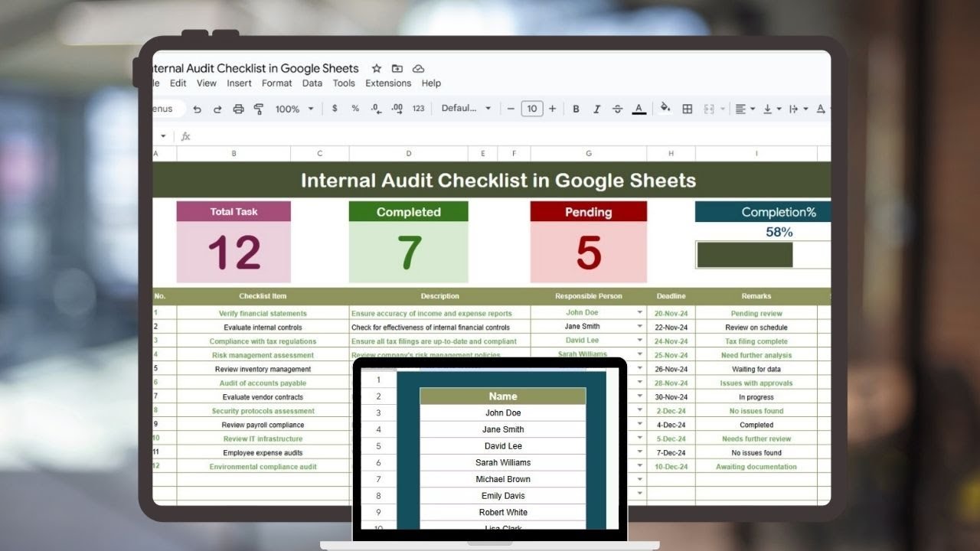Expand David Lee responsible person dropdown

coord(639,341)
